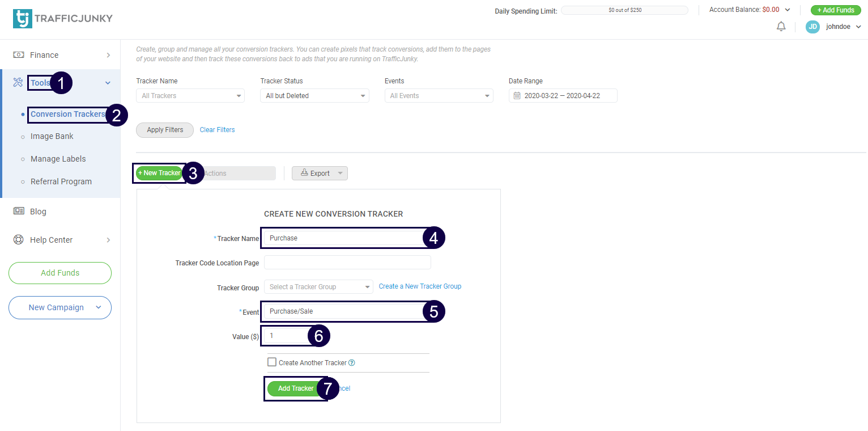Click the Finance money icon
The width and height of the screenshot is (868, 431).
(x=18, y=55)
